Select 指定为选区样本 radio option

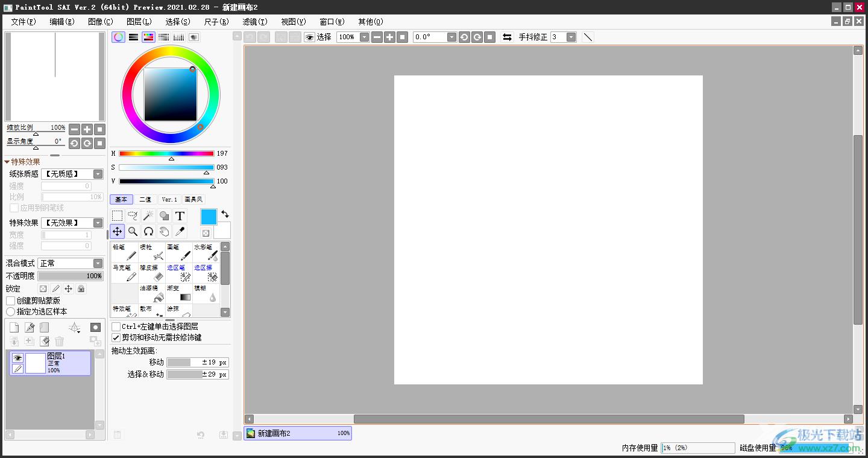[x=11, y=311]
